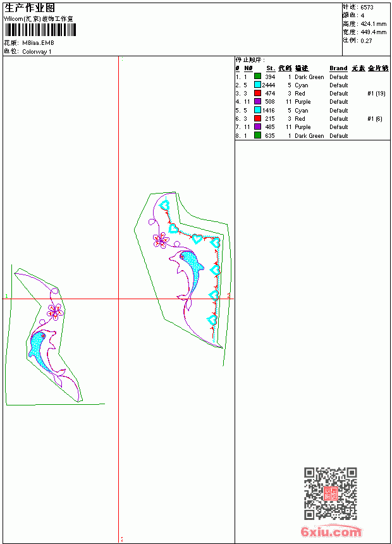The width and height of the screenshot is (392, 544).
Task: Click the MBiaa.EMB file name text
Action: coord(38,43)
